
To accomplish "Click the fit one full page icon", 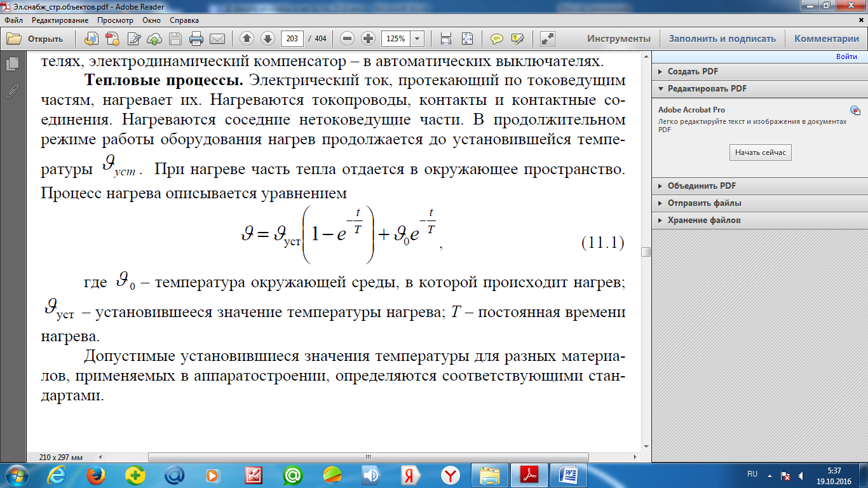I will tap(467, 39).
